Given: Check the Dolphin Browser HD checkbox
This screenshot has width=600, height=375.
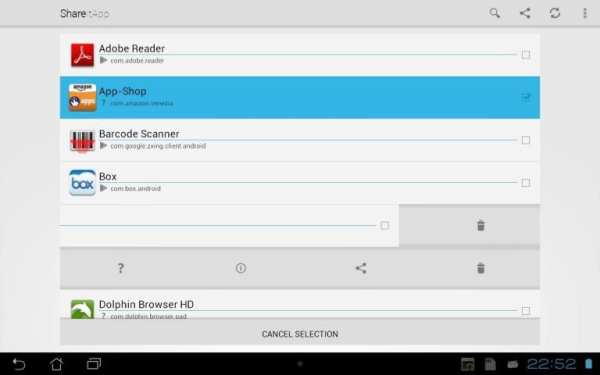Looking at the screenshot, I should click(x=526, y=311).
